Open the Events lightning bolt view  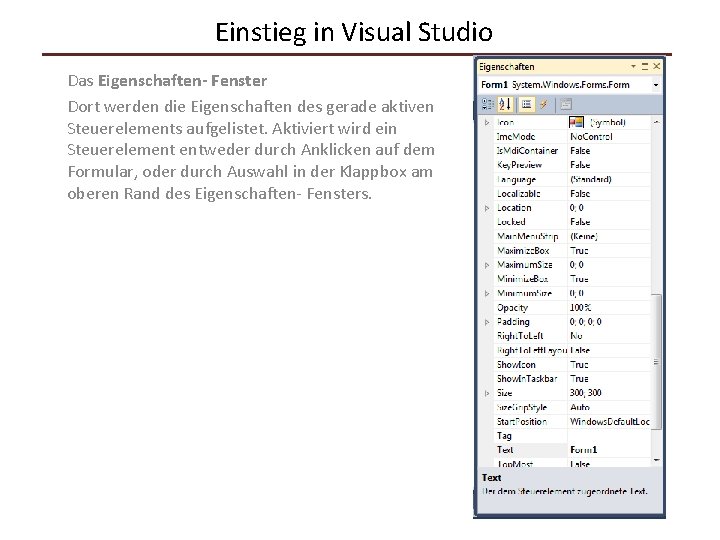[x=543, y=105]
